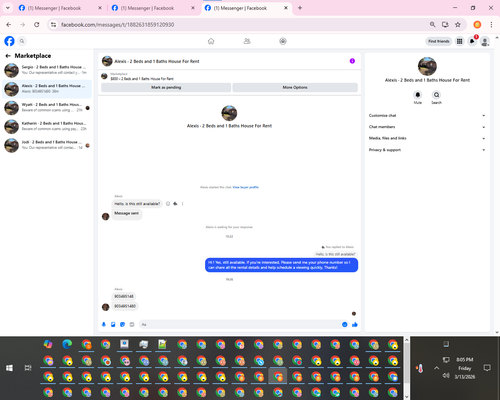Click the address bar URL
The width and height of the screenshot is (500, 400).
tap(117, 25)
